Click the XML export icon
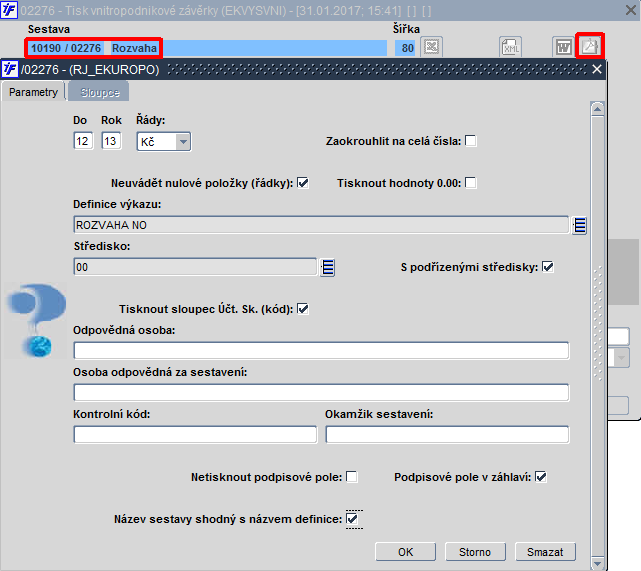Image resolution: width=641 pixels, height=571 pixels. point(511,47)
